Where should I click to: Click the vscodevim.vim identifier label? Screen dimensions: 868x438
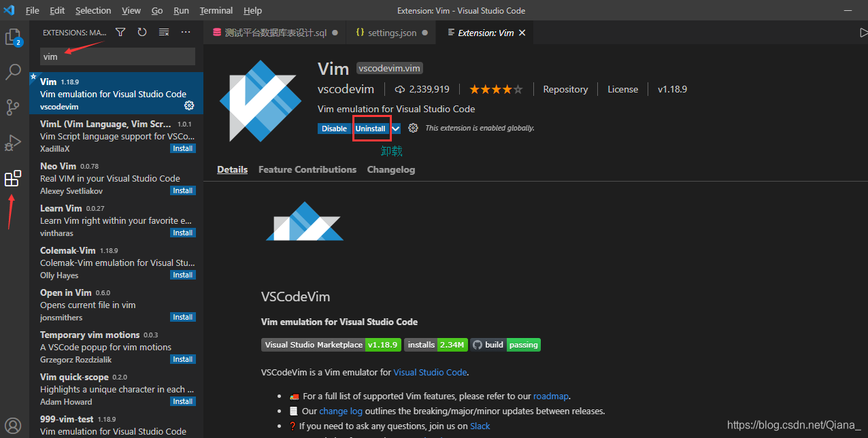click(390, 68)
